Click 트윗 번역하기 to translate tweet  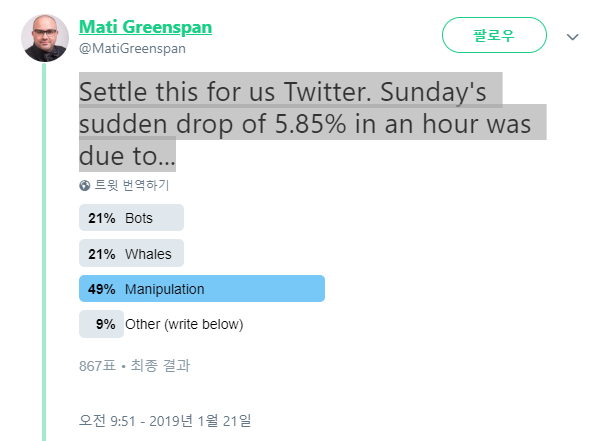click(x=131, y=185)
